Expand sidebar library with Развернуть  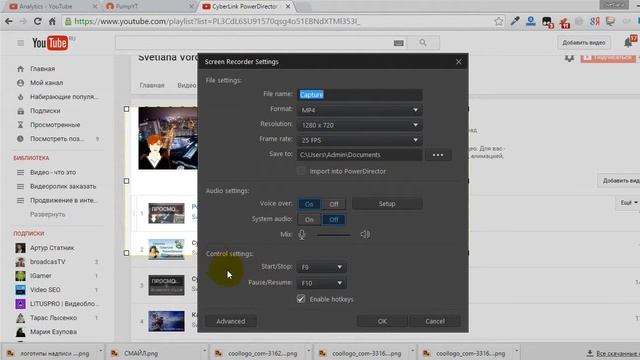[47, 214]
